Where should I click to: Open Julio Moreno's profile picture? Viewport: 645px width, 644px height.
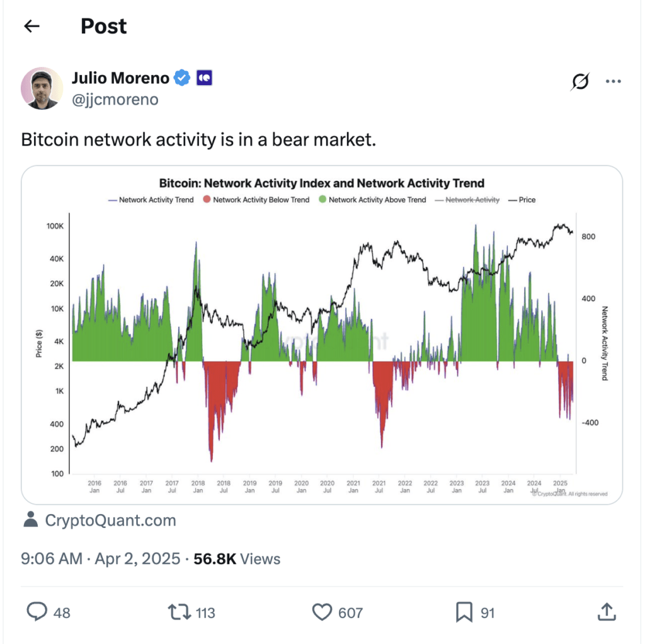(42, 88)
